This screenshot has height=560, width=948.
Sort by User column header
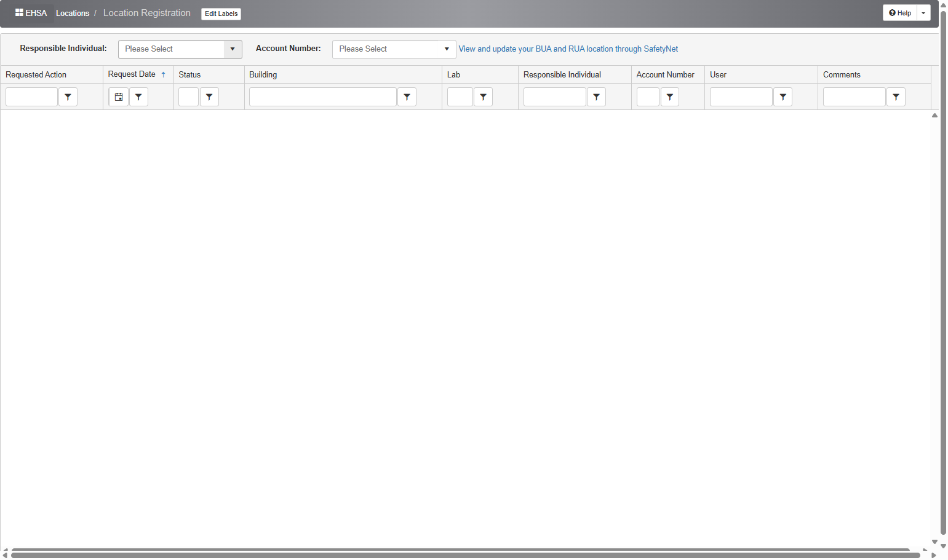718,74
